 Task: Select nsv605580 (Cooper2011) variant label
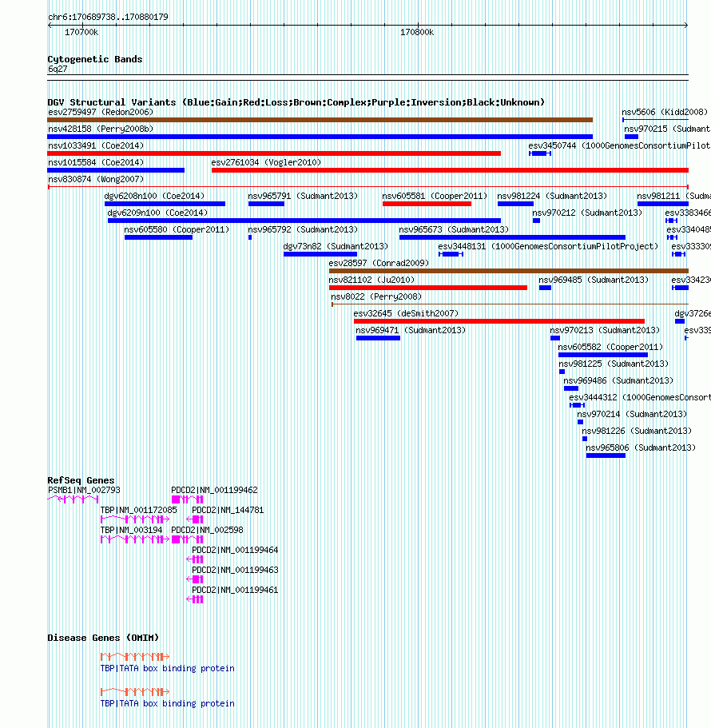tap(177, 229)
